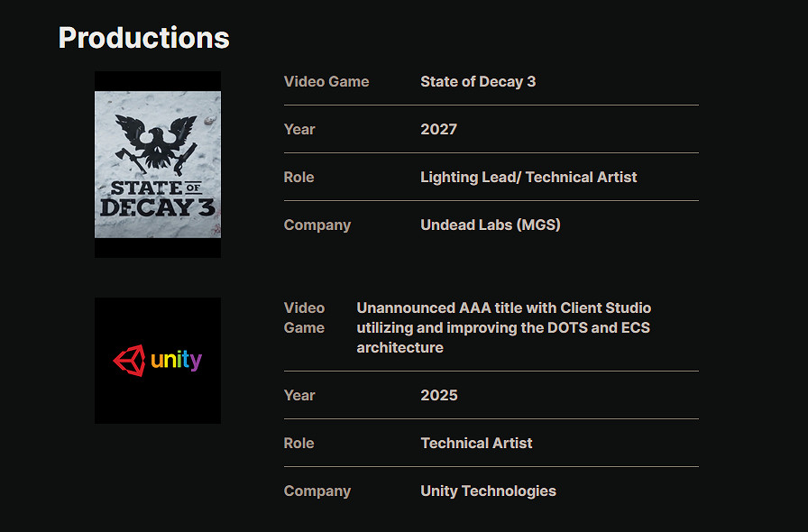808x532 pixels.
Task: Click Lighting Lead/ Technical Artist role text
Action: point(528,177)
